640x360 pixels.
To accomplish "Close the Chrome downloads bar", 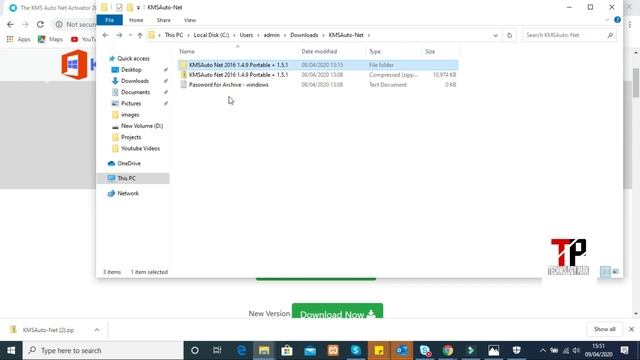I will (x=631, y=329).
